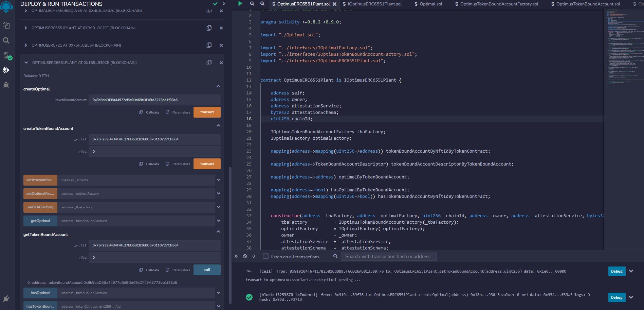644x310 pixels.
Task: Click transact button for createOptimal
Action: (207, 112)
